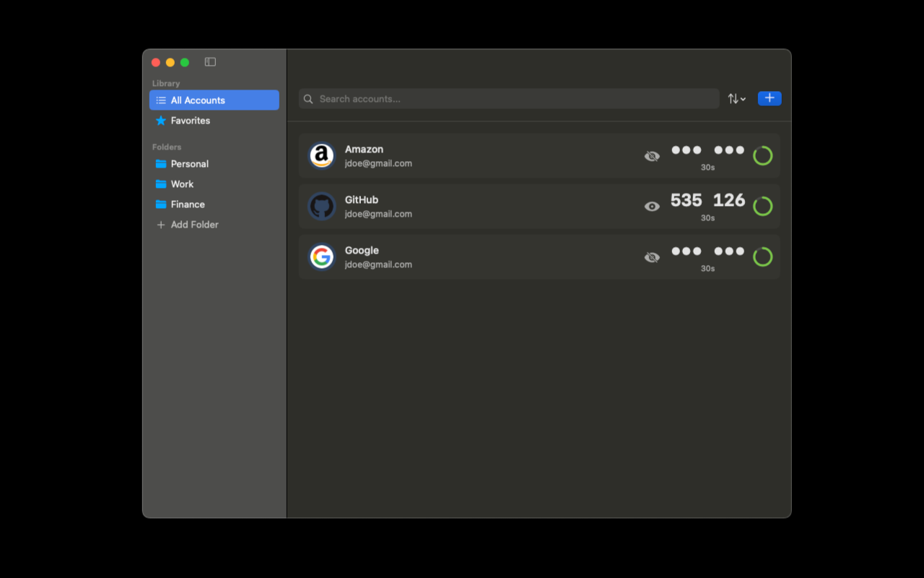The height and width of the screenshot is (578, 924).
Task: Click the search magnifier icon
Action: pyautogui.click(x=308, y=98)
